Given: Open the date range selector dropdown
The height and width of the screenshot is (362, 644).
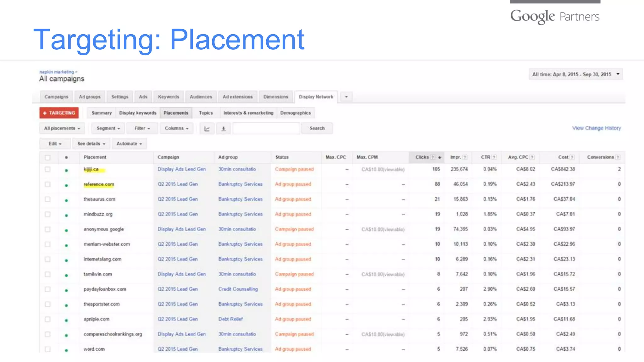Looking at the screenshot, I should pos(575,74).
